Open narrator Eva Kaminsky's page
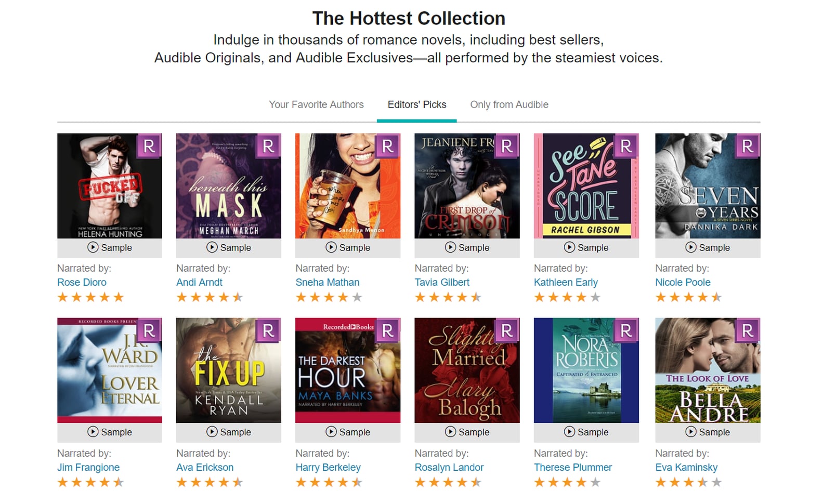The image size is (823, 504). (x=686, y=467)
